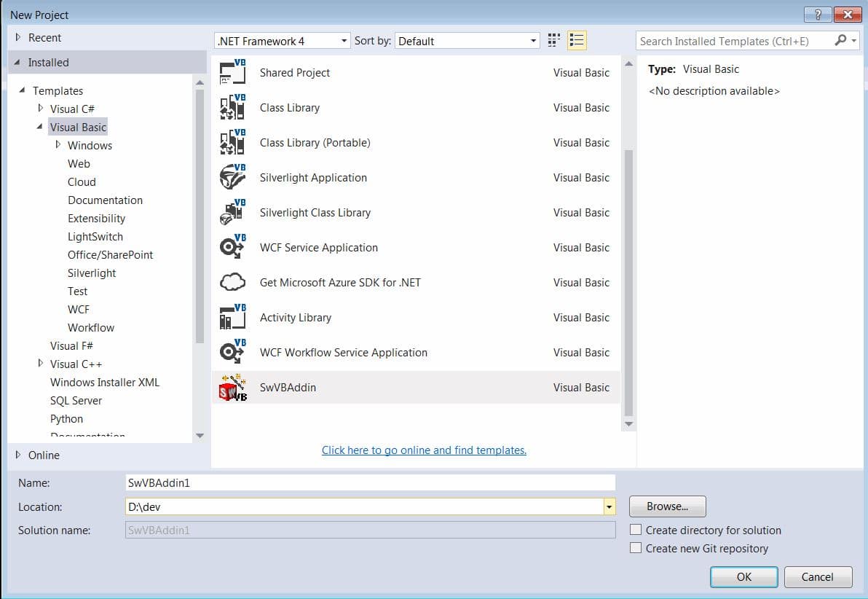This screenshot has height=599, width=868.
Task: Open the search options dropdown arrow
Action: click(854, 41)
